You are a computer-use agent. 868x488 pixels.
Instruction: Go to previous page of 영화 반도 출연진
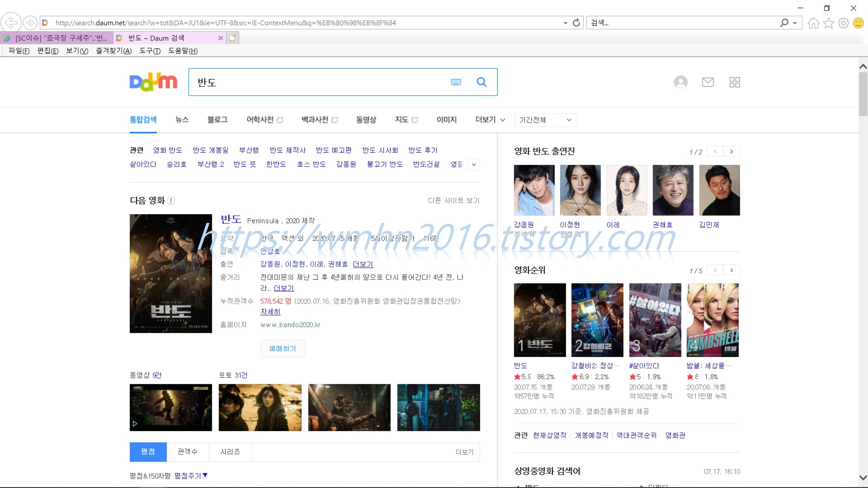[715, 151]
